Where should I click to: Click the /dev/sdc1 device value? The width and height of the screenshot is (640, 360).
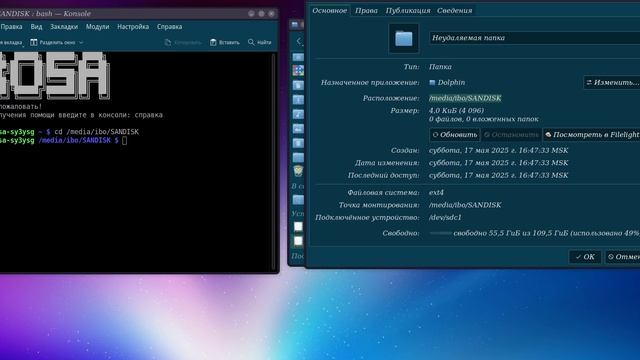(445, 217)
